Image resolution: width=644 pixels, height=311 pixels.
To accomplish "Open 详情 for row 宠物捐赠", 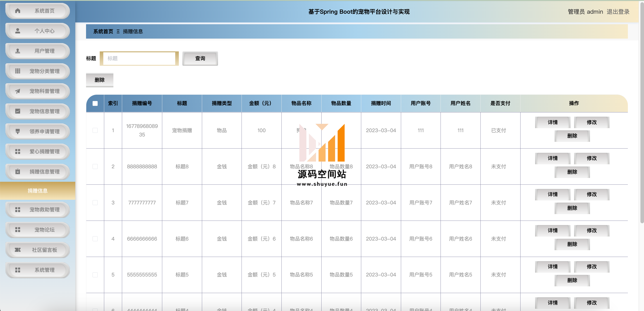I will (553, 122).
